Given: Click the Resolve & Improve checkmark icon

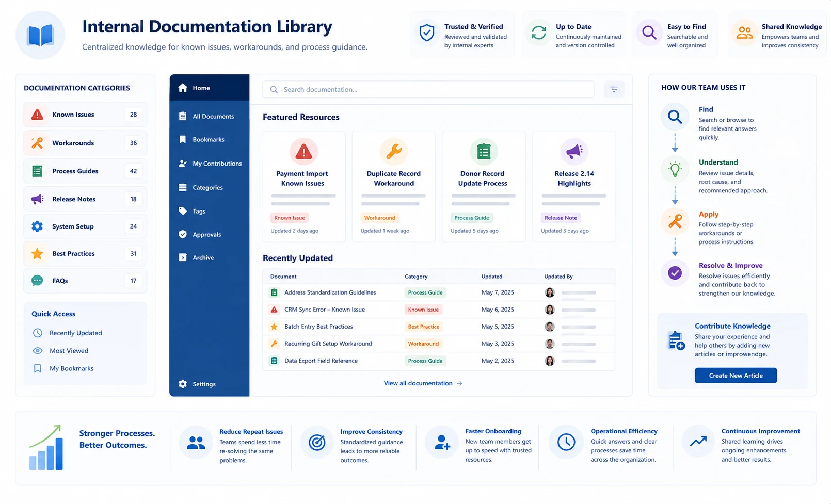Looking at the screenshot, I should click(675, 273).
